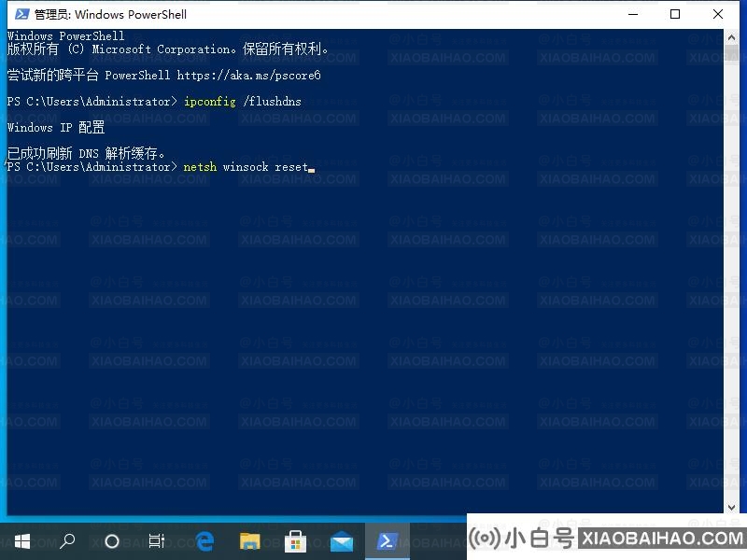Click the 'netsh winsock reset' command text
Viewport: 747px width, 560px height.
pyautogui.click(x=246, y=167)
